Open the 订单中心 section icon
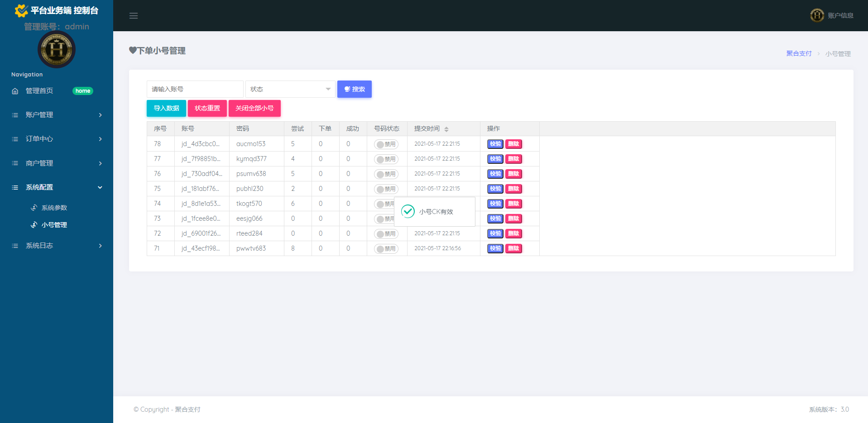Image resolution: width=868 pixels, height=423 pixels. [x=14, y=139]
